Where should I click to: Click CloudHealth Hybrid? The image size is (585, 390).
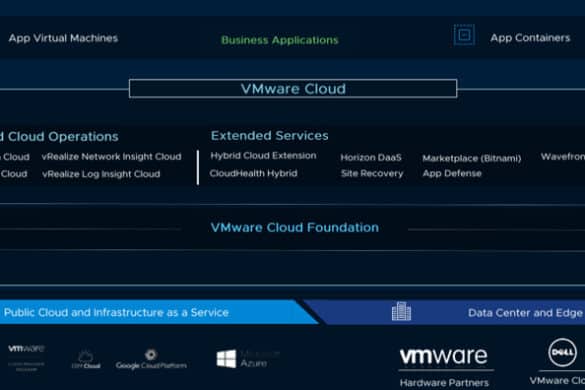tap(253, 174)
